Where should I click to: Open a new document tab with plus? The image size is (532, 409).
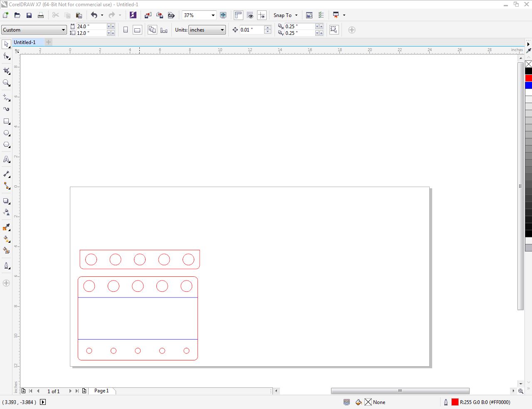(x=48, y=42)
